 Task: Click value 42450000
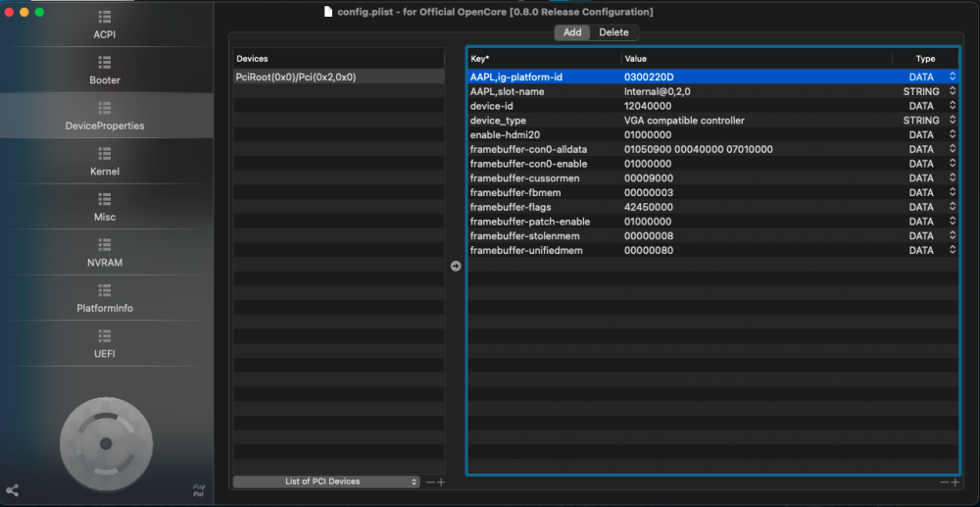pyautogui.click(x=648, y=206)
